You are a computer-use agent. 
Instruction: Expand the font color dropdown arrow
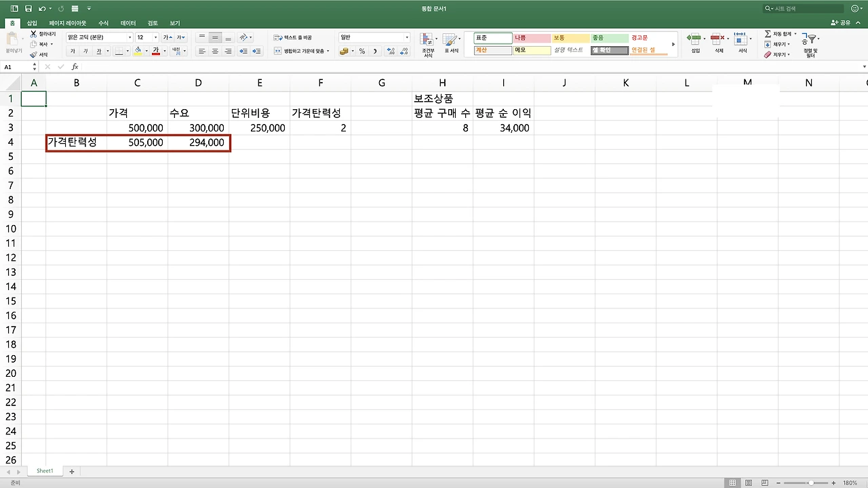tap(164, 51)
